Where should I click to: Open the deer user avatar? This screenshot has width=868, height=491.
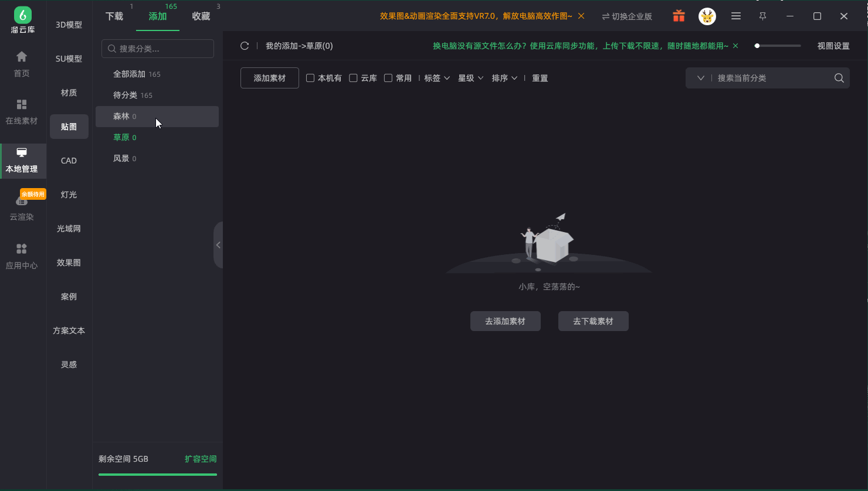[x=707, y=16]
